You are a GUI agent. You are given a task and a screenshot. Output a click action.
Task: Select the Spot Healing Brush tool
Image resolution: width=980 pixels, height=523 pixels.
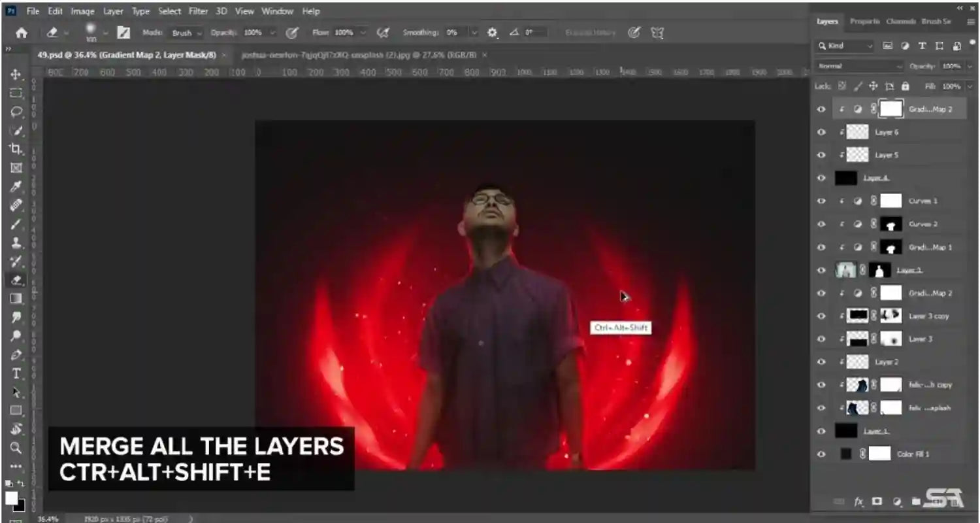point(16,205)
